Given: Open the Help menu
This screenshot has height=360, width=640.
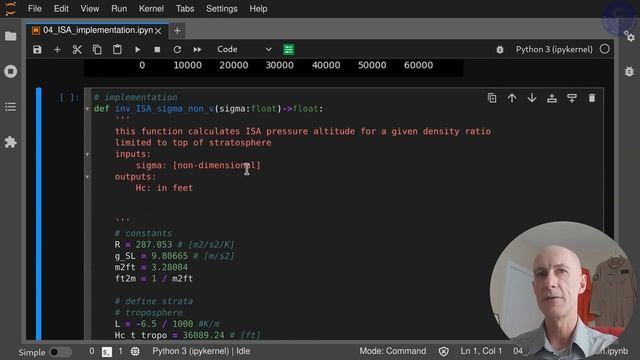Looking at the screenshot, I should (258, 9).
